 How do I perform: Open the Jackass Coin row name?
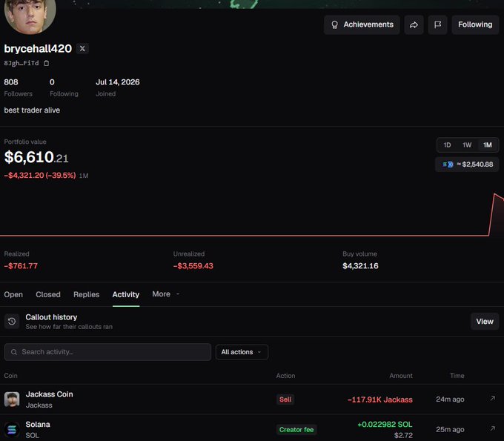click(x=49, y=394)
